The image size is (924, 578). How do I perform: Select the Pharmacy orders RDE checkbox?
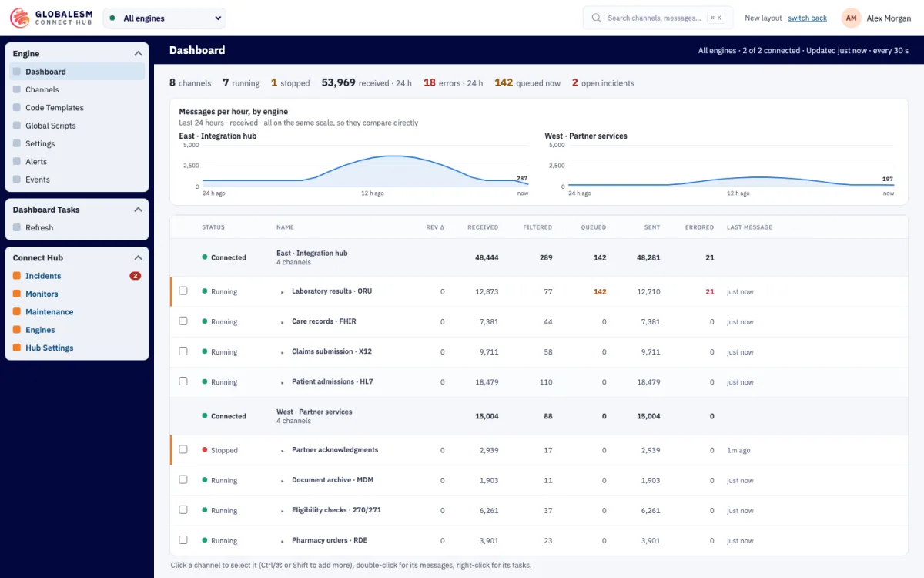click(x=183, y=539)
